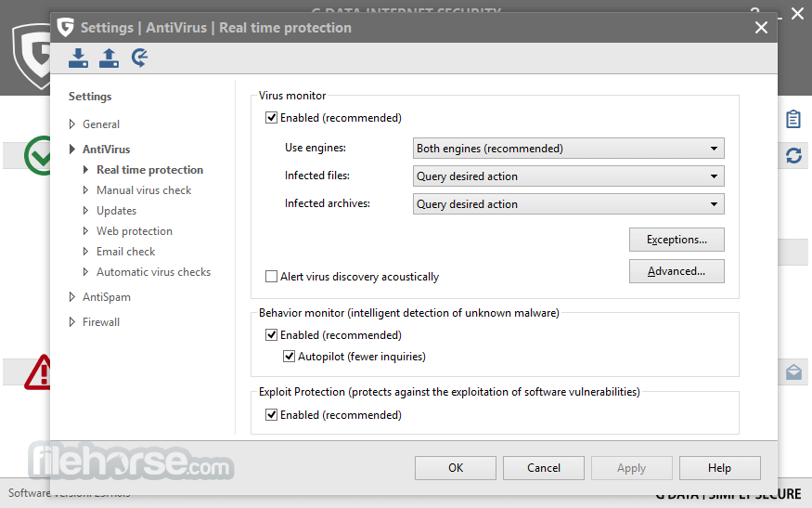Click the load settings download icon
This screenshot has width=812, height=508.
tap(78, 59)
